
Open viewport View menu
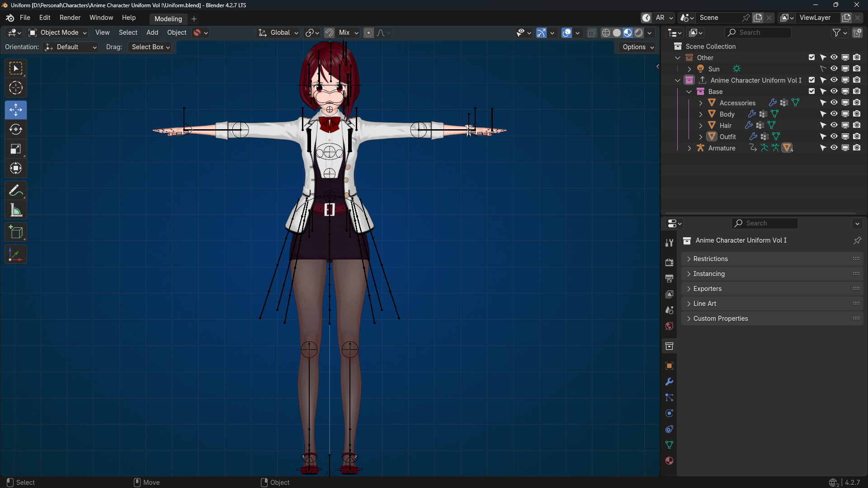102,33
